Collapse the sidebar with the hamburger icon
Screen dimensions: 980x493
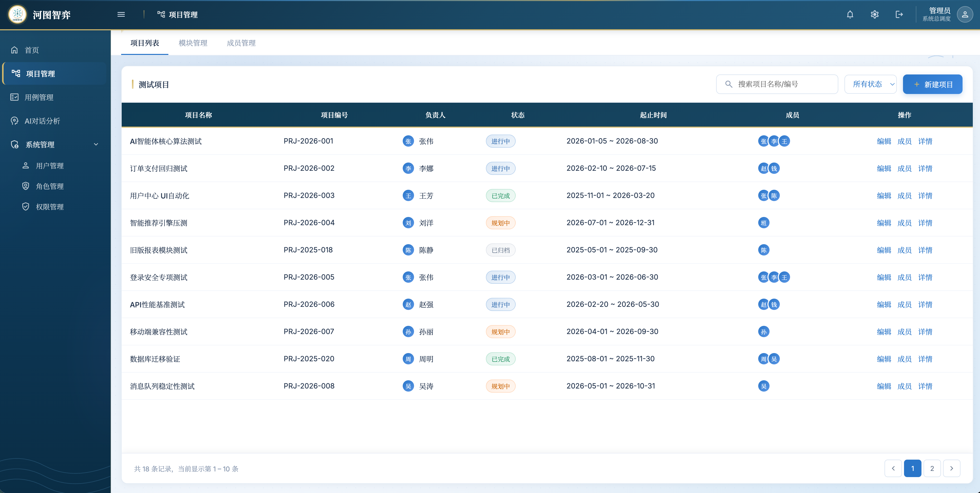pyautogui.click(x=121, y=14)
